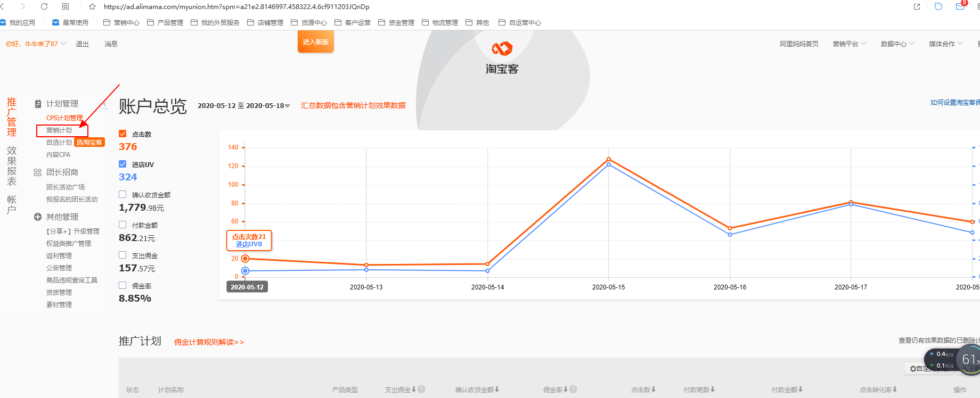
Task: Check the 支出佣金 metric checkbox
Action: (123, 255)
